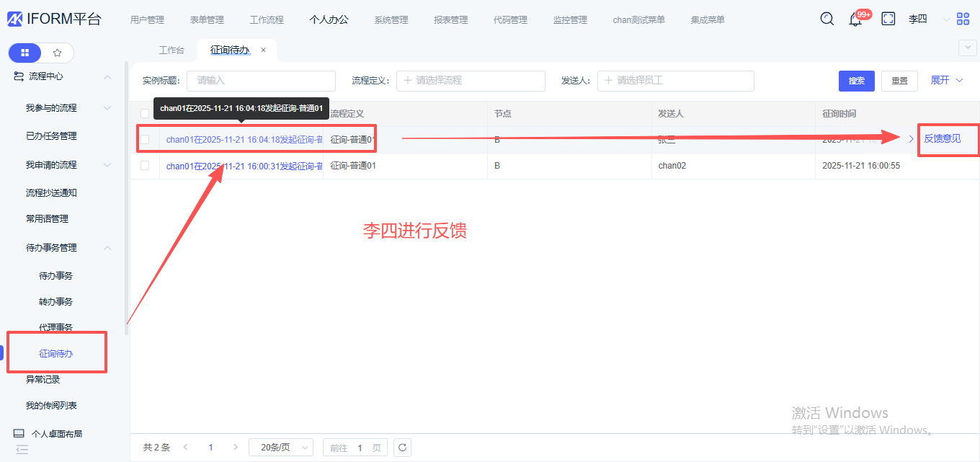Viewport: 980px width, 462px height.
Task: Click the 搜索 button
Action: [856, 81]
